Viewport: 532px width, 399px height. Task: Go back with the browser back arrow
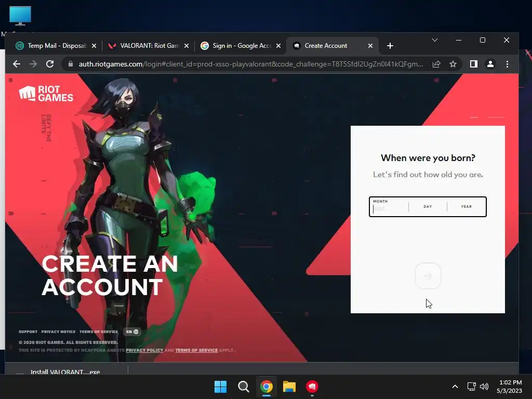pyautogui.click(x=17, y=64)
